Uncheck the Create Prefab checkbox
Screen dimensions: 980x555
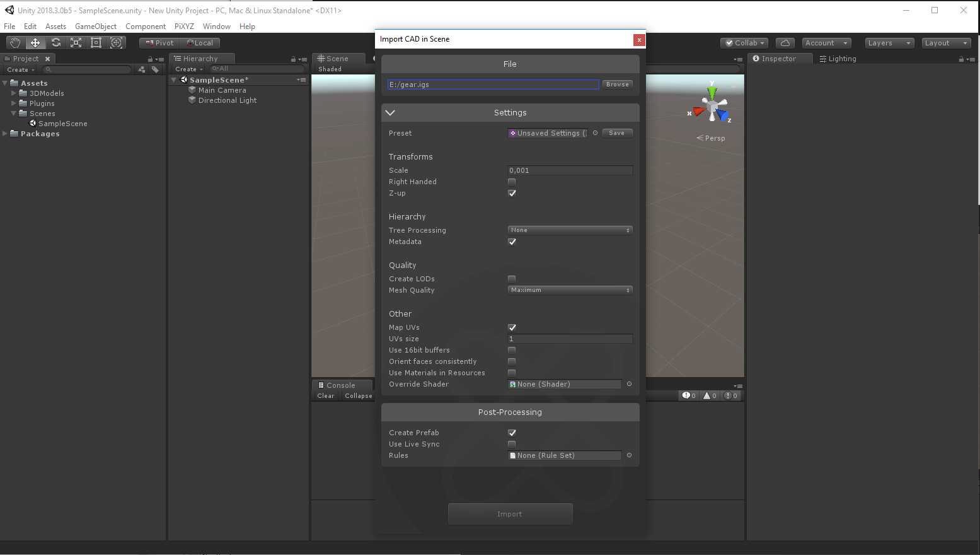tap(512, 433)
